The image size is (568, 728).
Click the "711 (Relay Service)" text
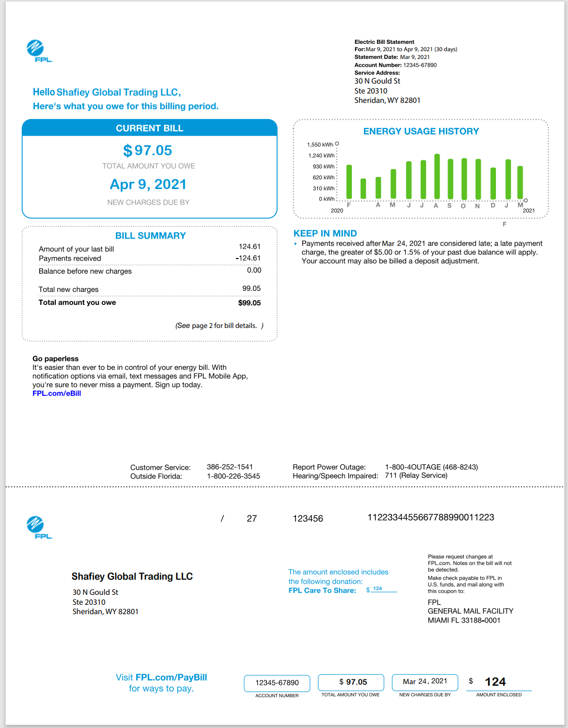(416, 475)
